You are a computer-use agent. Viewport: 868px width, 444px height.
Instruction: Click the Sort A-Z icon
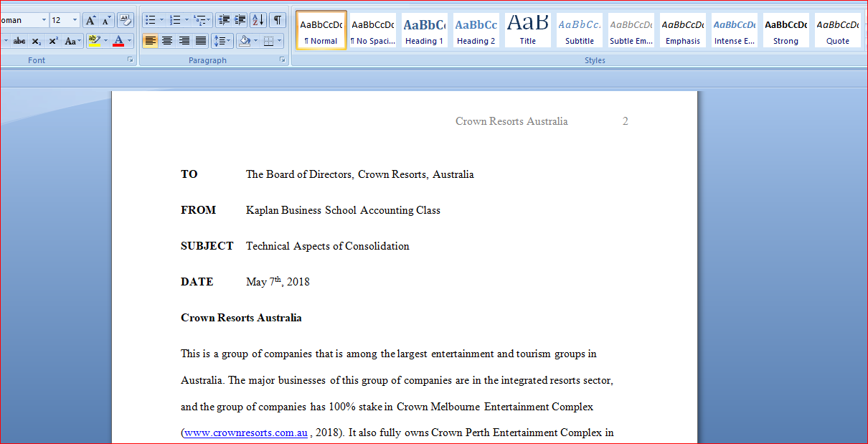pos(258,20)
